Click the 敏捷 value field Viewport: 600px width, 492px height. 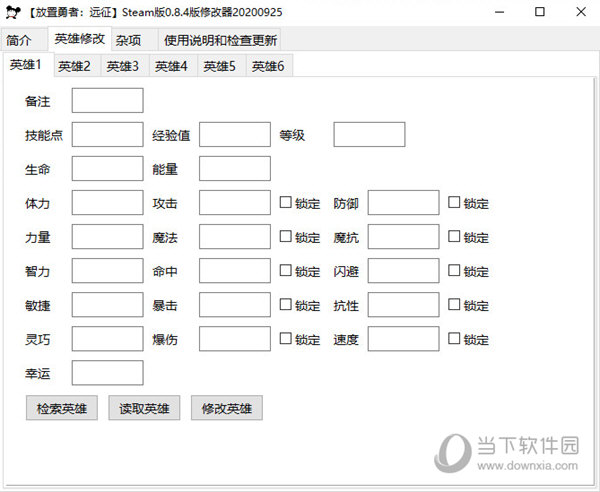(x=108, y=305)
